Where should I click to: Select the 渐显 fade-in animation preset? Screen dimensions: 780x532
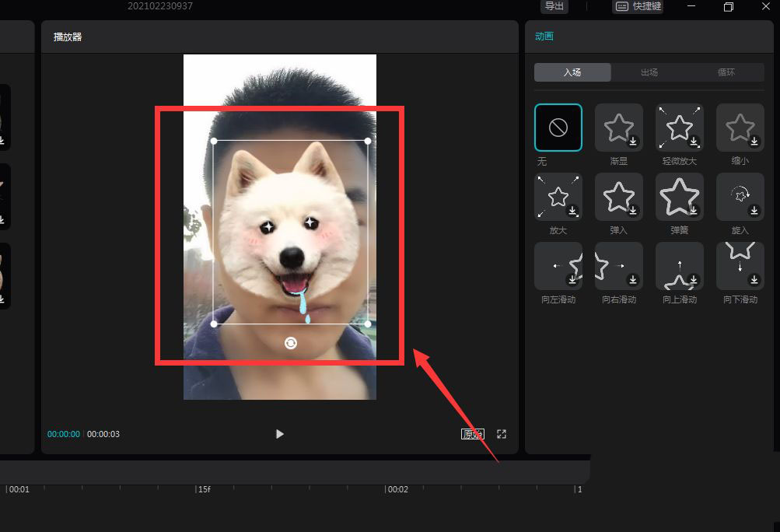pos(619,128)
